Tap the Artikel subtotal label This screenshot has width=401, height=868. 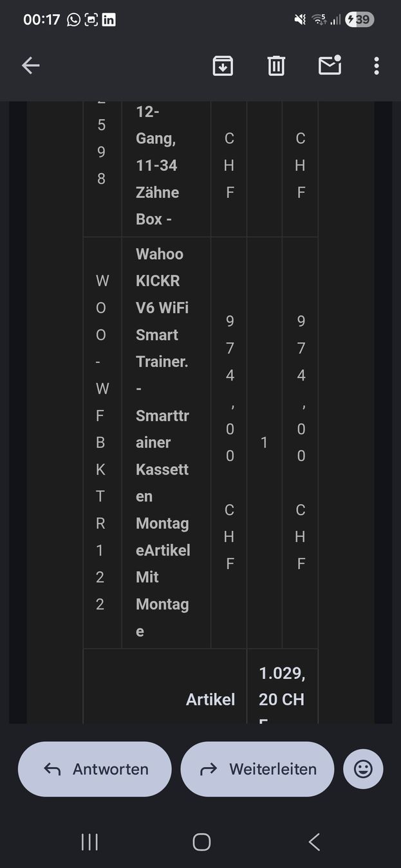210,700
